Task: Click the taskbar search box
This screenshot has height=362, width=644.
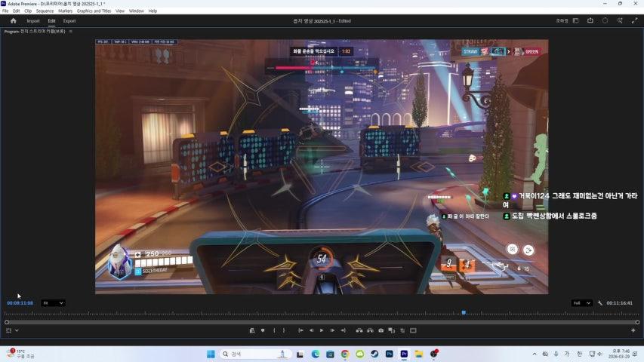Action: coord(255,354)
